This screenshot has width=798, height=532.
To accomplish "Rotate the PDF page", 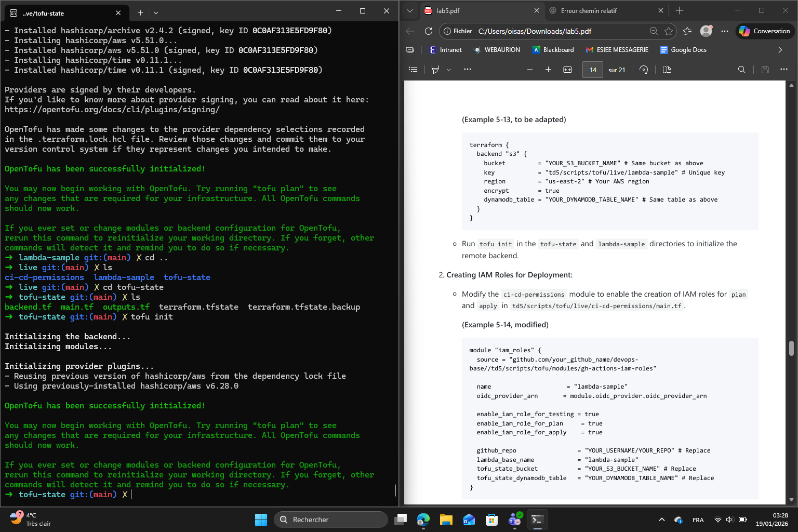I will [644, 70].
